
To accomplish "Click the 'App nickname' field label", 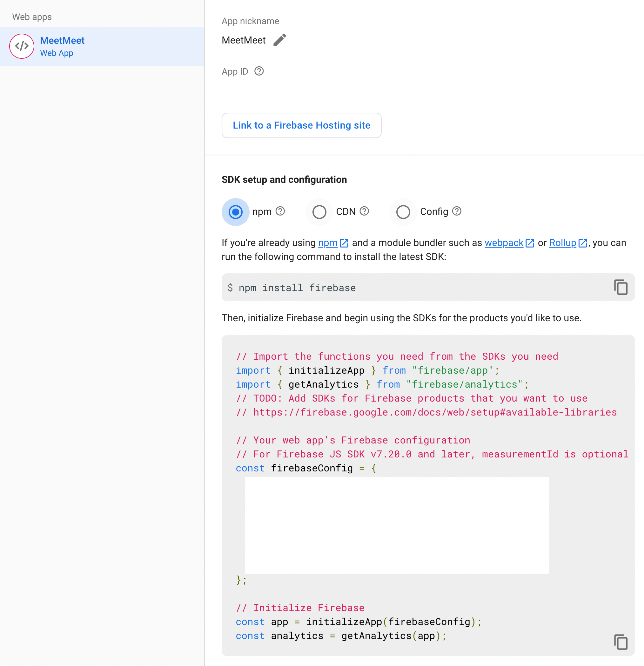I will tap(251, 21).
